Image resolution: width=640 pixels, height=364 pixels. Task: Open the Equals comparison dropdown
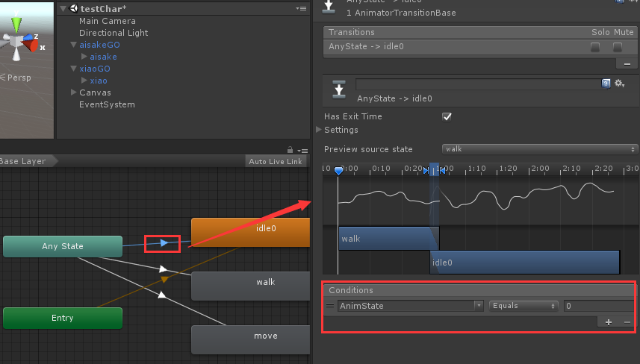[x=524, y=306]
